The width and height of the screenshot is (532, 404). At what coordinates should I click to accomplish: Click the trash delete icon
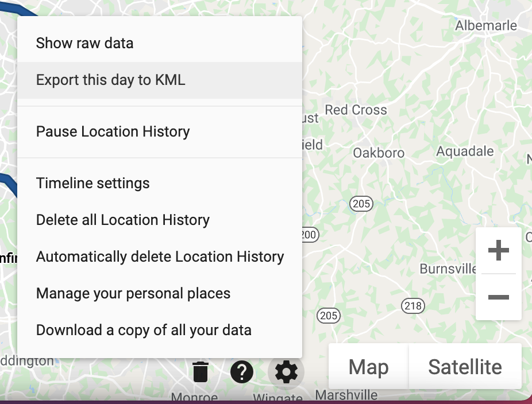click(201, 372)
